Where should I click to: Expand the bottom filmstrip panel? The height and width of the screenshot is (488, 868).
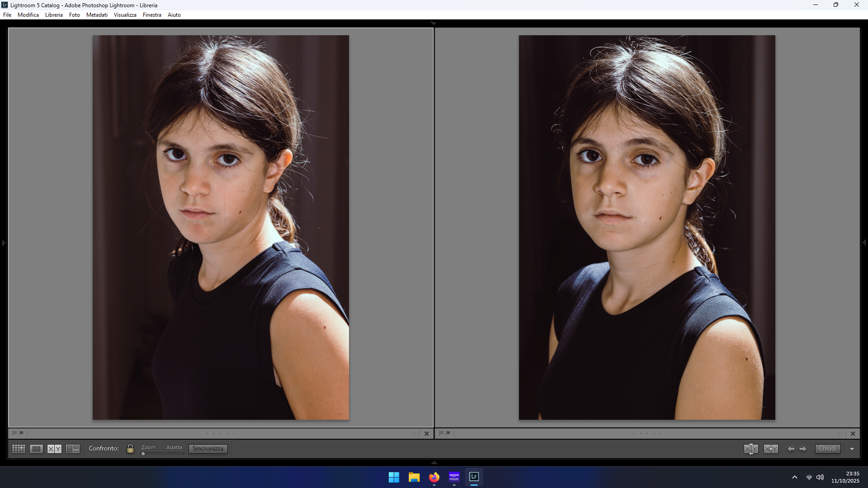click(x=434, y=463)
